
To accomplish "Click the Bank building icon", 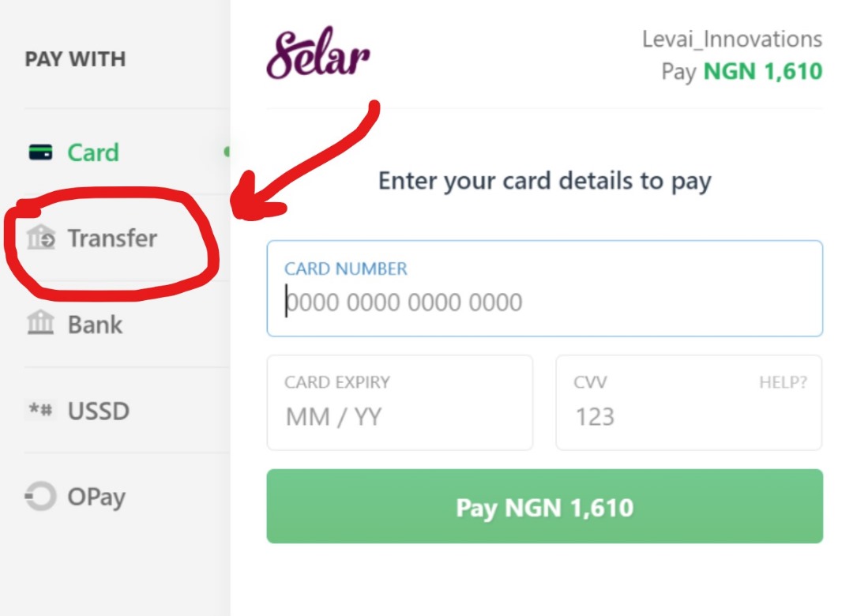I will point(41,324).
